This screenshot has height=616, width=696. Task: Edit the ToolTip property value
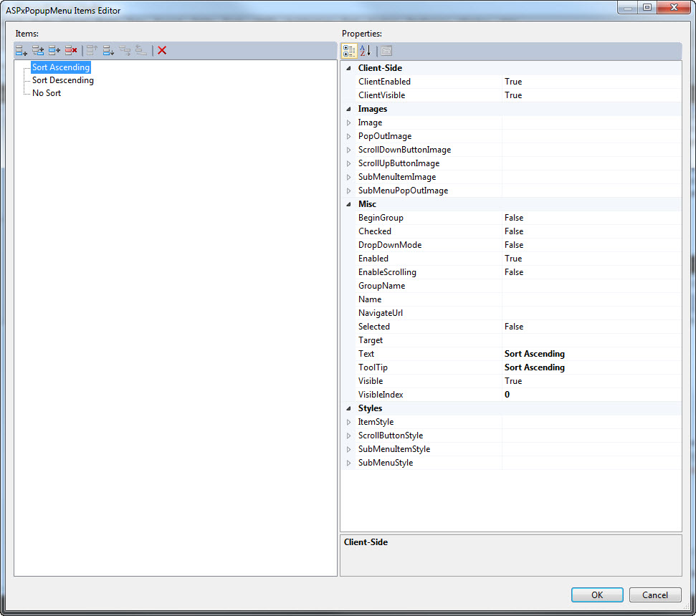pos(591,367)
